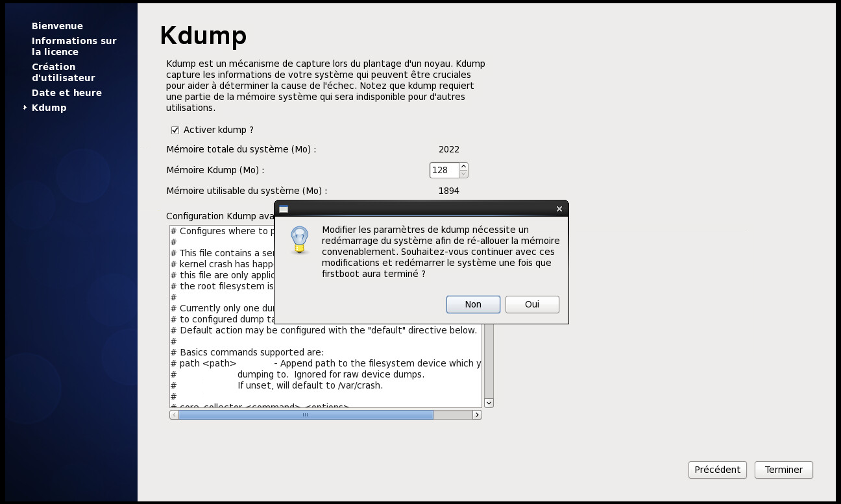This screenshot has width=841, height=504.
Task: Increase Mémoire Kdump with the up arrow
Action: [463, 167]
